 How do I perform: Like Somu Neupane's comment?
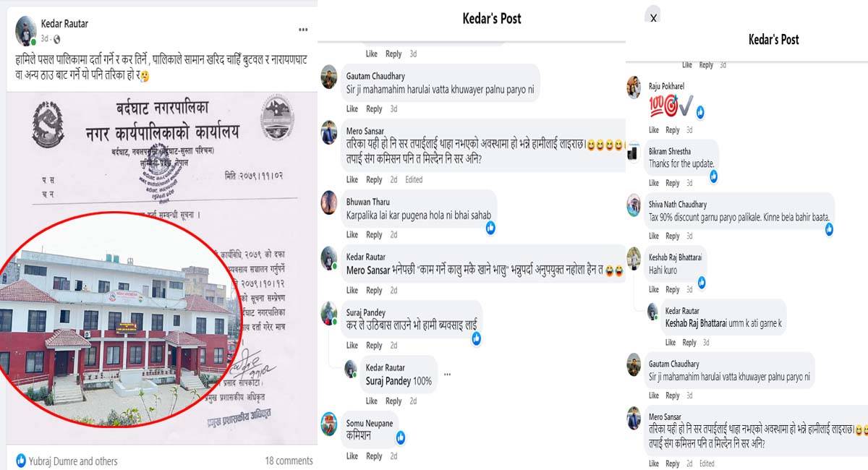(352, 456)
